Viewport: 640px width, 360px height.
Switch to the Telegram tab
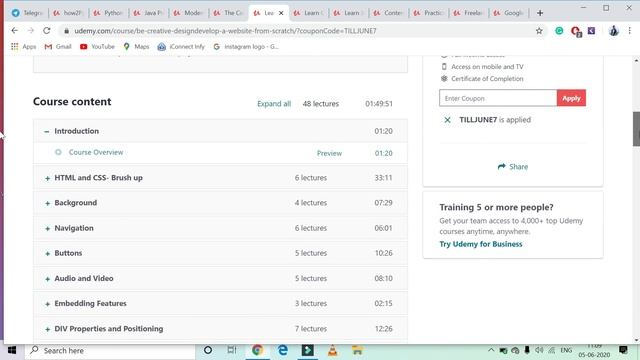[x=27, y=13]
